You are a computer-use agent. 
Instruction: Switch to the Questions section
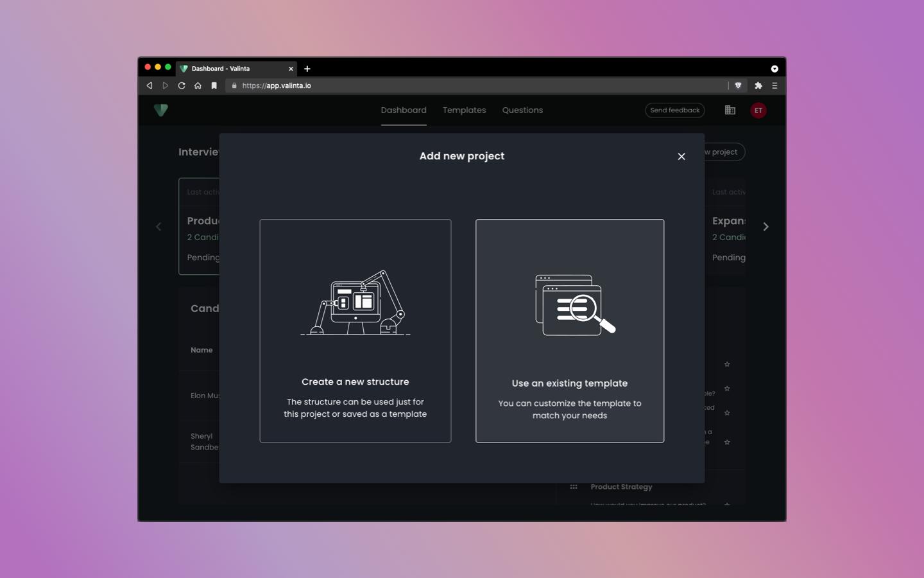coord(522,110)
